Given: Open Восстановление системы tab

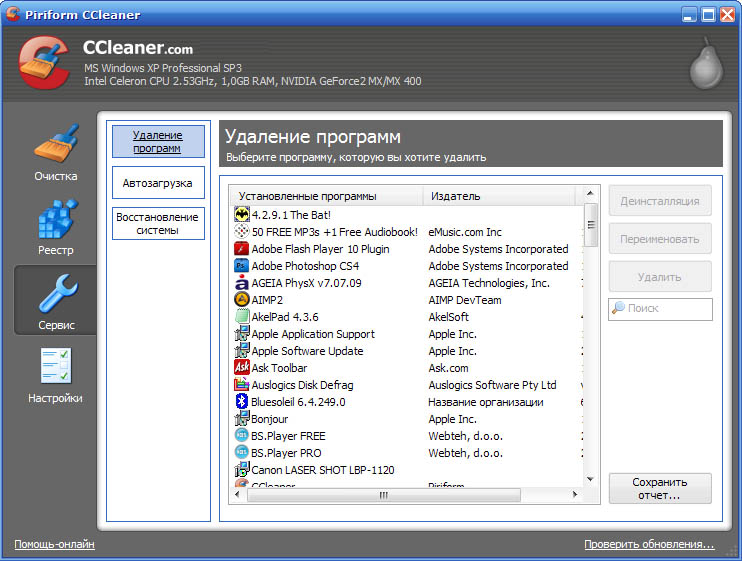Looking at the screenshot, I should [158, 224].
